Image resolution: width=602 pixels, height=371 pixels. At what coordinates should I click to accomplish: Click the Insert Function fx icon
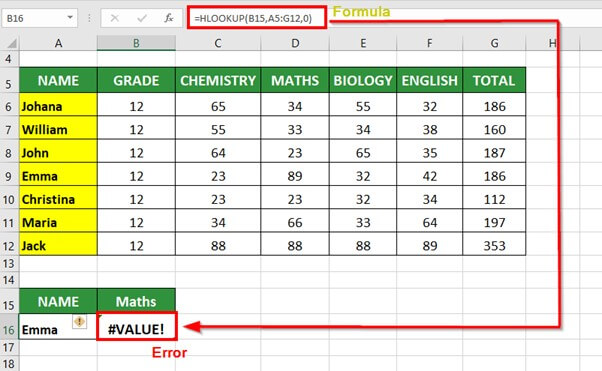pyautogui.click(x=169, y=18)
